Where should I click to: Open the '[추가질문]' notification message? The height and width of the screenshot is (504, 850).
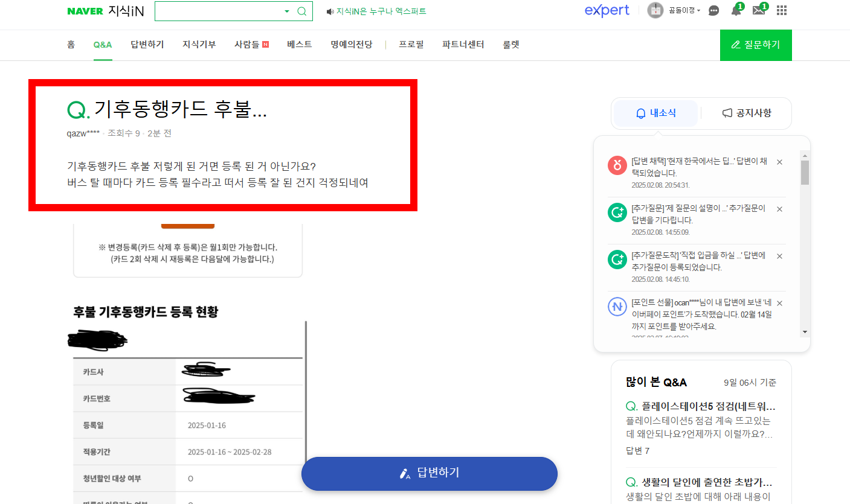[698, 214]
